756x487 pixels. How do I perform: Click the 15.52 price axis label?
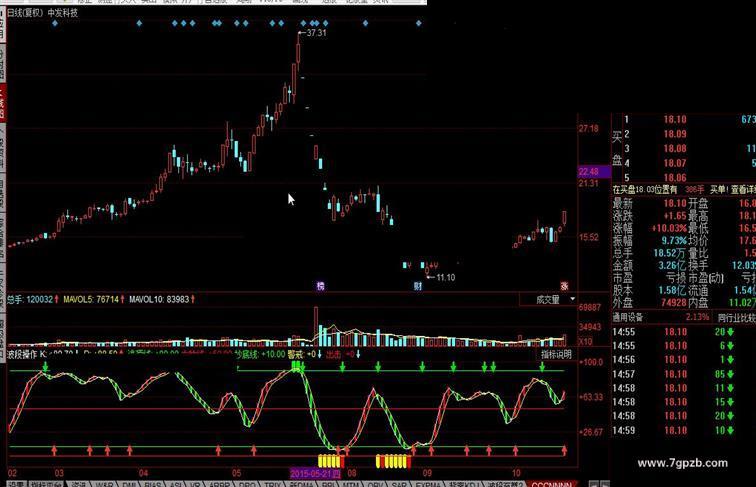(x=589, y=237)
